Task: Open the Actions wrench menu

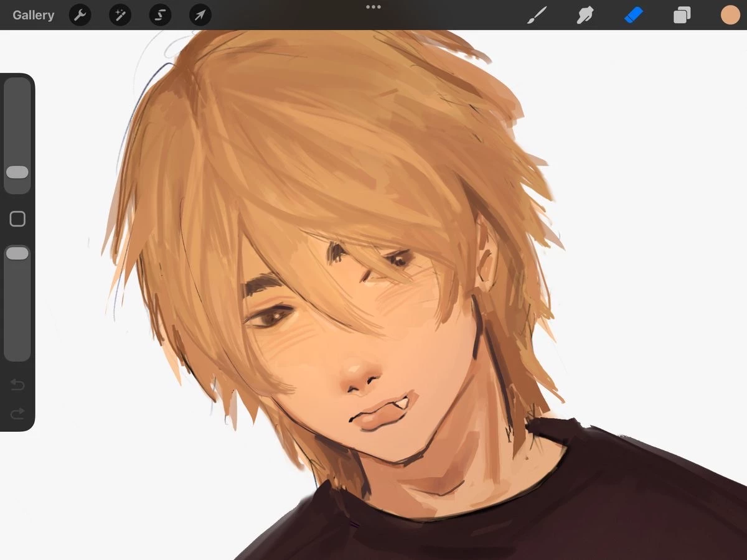Action: tap(80, 15)
